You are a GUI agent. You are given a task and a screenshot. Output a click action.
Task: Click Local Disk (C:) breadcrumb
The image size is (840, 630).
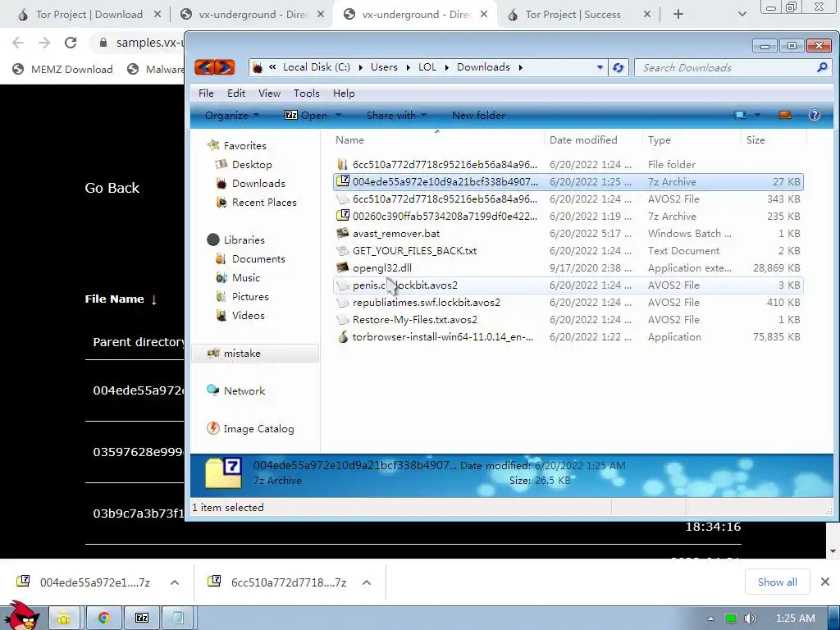316,67
